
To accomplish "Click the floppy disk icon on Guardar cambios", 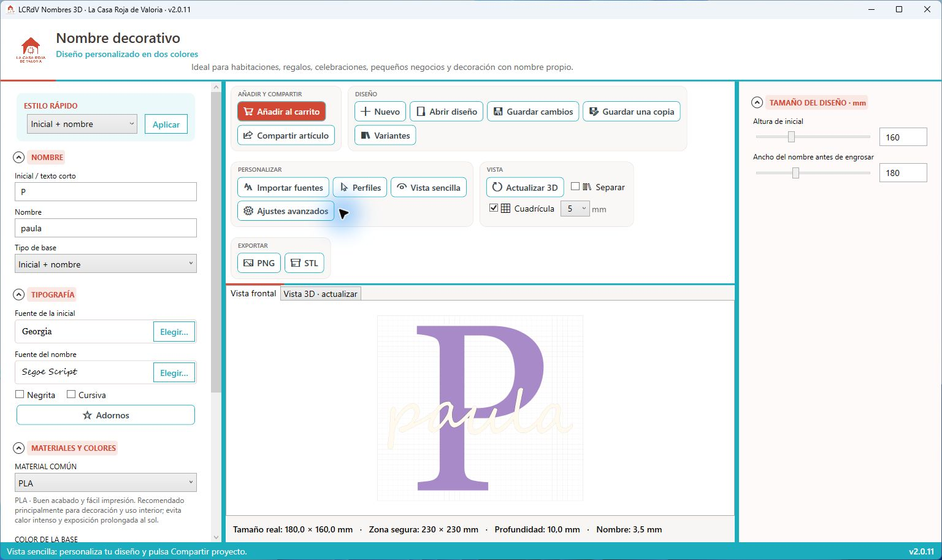I will [x=498, y=112].
